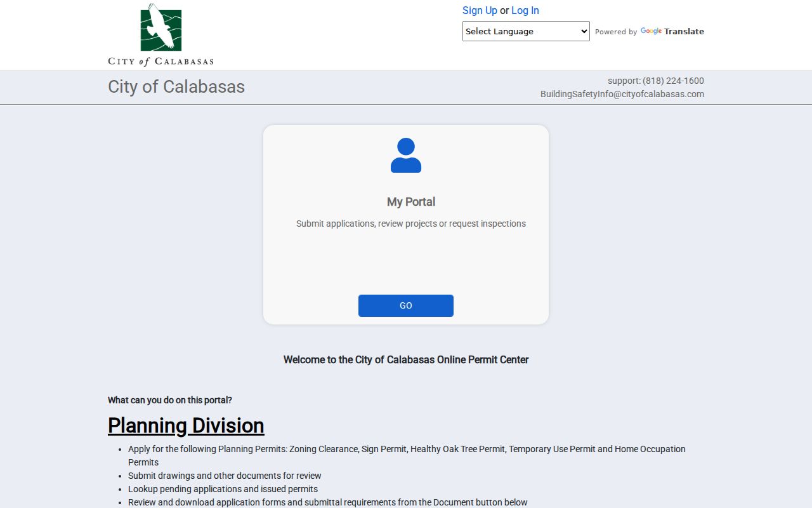Click 'Review and download application forms' bullet

click(328, 502)
